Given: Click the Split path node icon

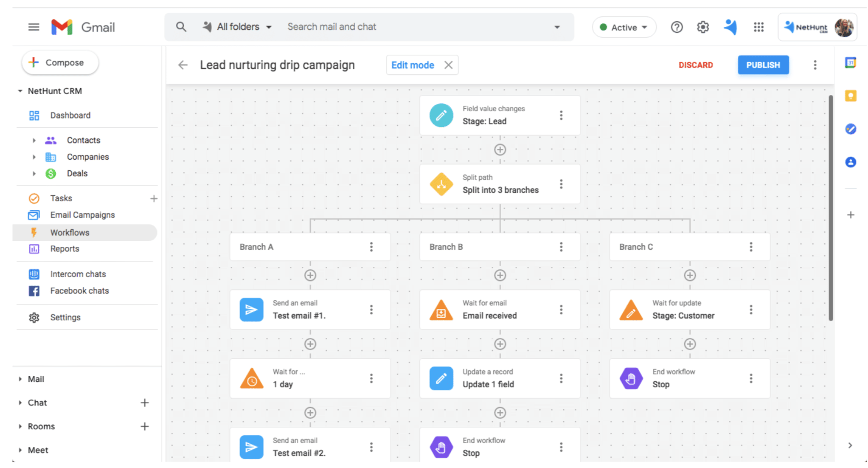Looking at the screenshot, I should pos(441,184).
